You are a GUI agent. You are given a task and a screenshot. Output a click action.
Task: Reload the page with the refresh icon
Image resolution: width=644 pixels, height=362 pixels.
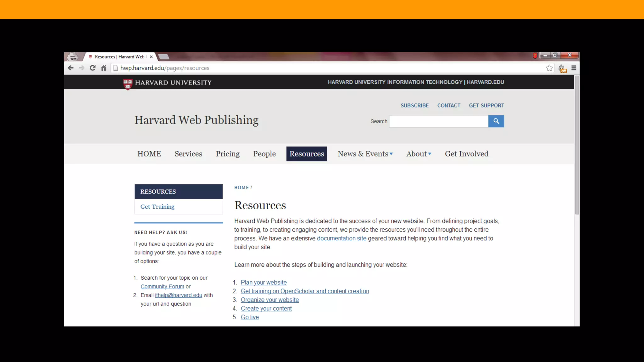coord(92,68)
